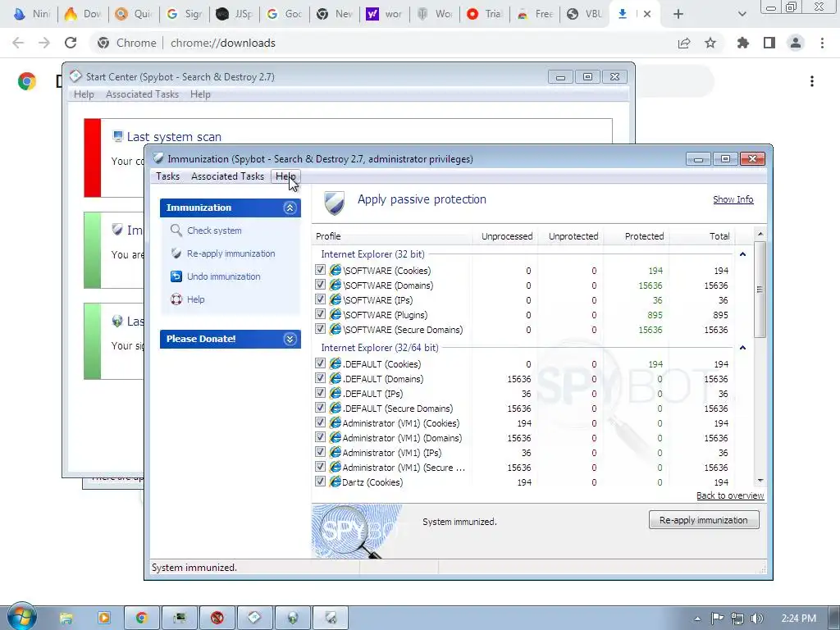Click the profile list scroll-down arrow
Image resolution: width=840 pixels, height=630 pixels.
759,481
